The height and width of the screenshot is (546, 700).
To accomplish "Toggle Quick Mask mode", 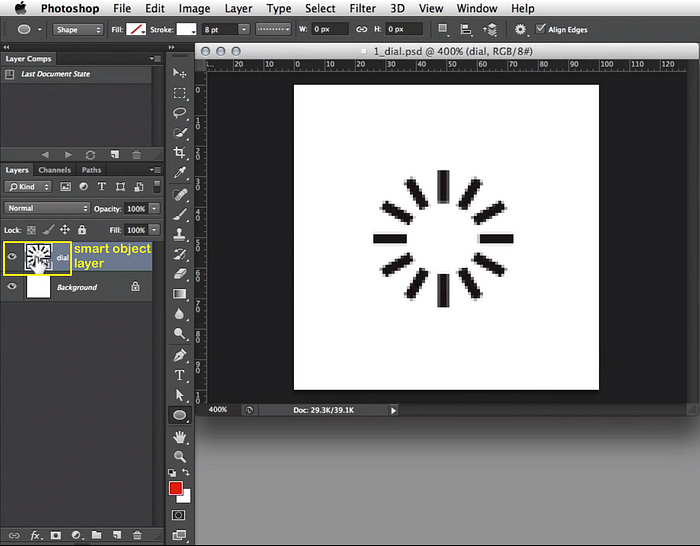I will pyautogui.click(x=178, y=515).
